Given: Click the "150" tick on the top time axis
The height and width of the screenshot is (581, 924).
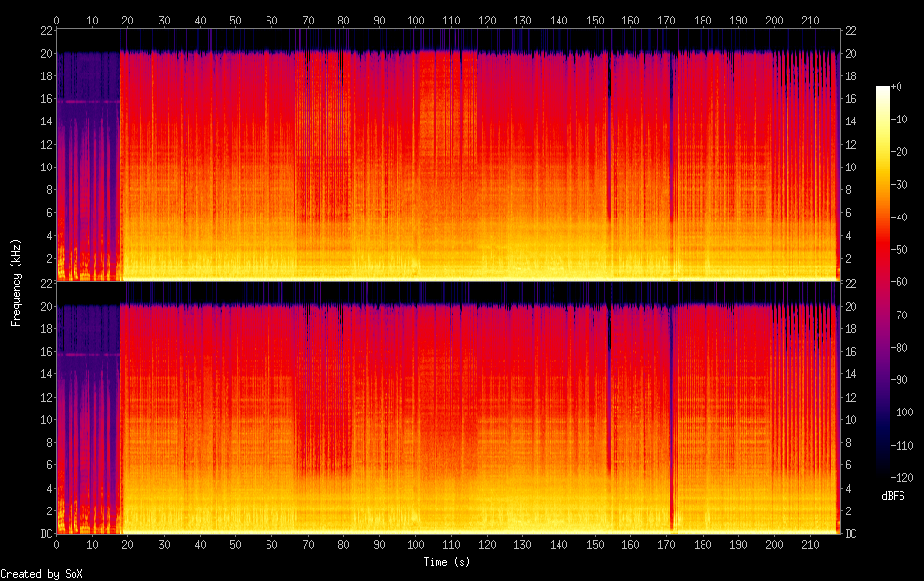Looking at the screenshot, I should 595,20.
